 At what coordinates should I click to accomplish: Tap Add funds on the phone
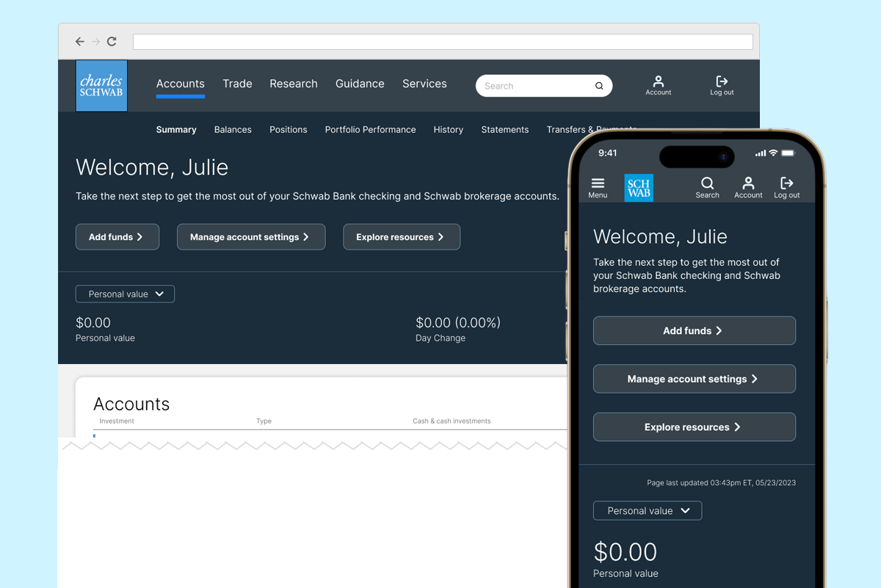695,331
